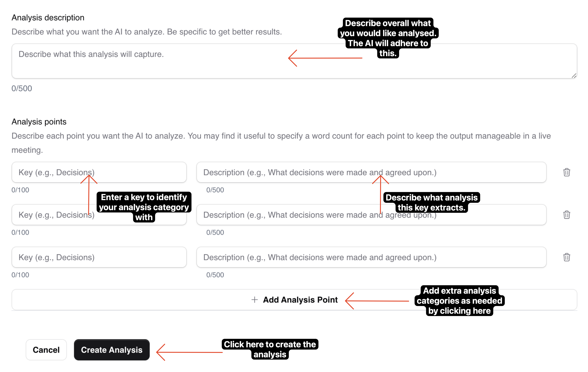Click the second Description input field

point(372,215)
